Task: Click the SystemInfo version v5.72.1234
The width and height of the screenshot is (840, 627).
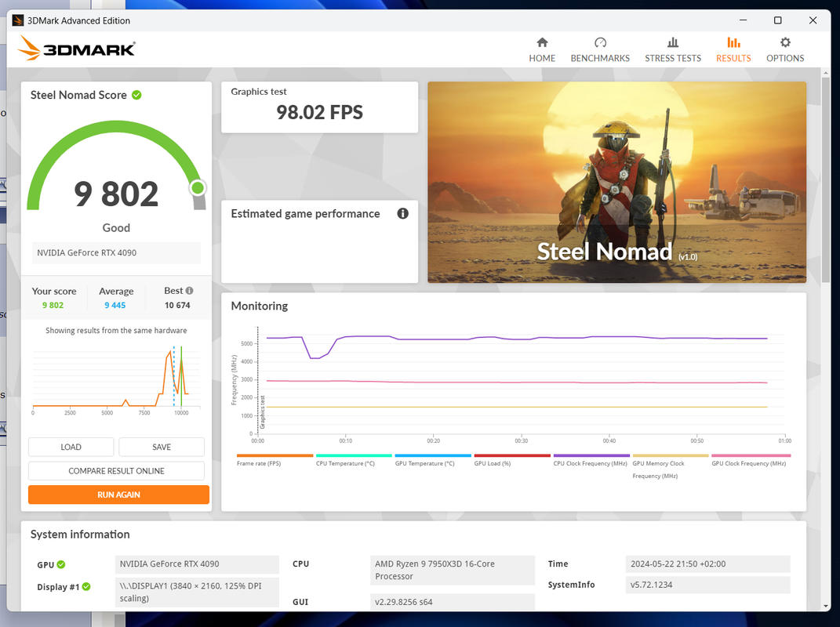Action: pos(707,585)
